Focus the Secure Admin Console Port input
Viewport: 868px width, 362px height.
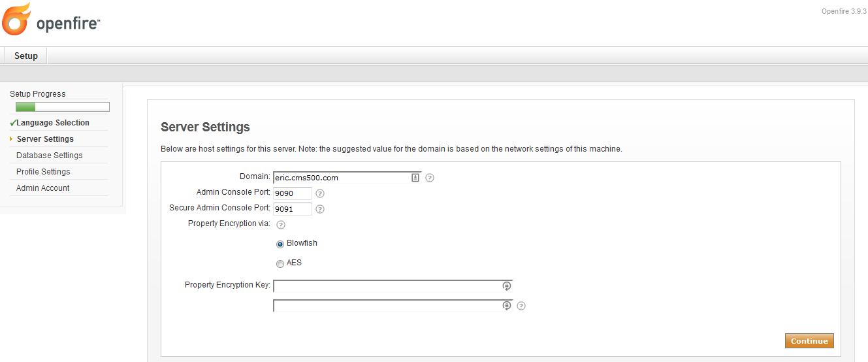click(x=293, y=209)
